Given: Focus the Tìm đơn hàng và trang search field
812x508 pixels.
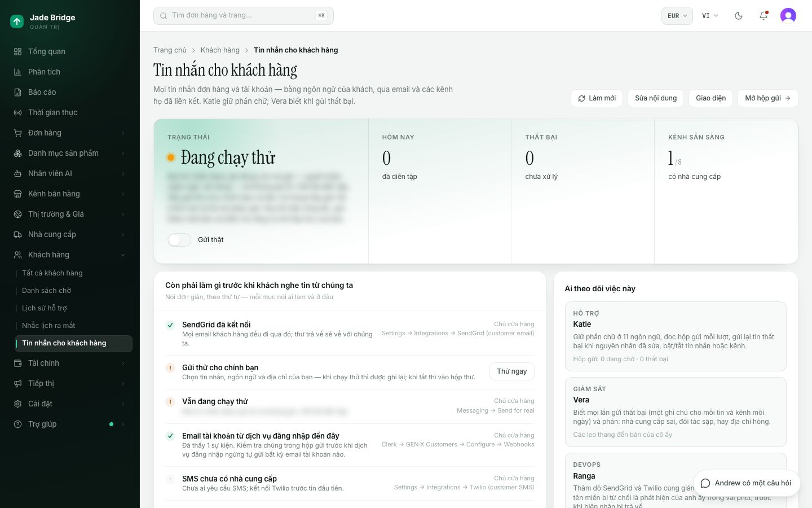Looking at the screenshot, I should [244, 16].
